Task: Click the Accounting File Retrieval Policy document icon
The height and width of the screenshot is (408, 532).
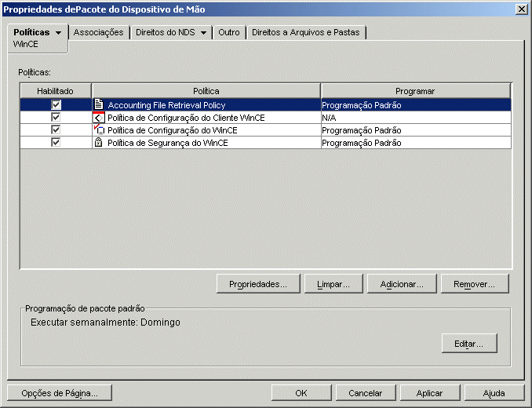Action: click(98, 104)
